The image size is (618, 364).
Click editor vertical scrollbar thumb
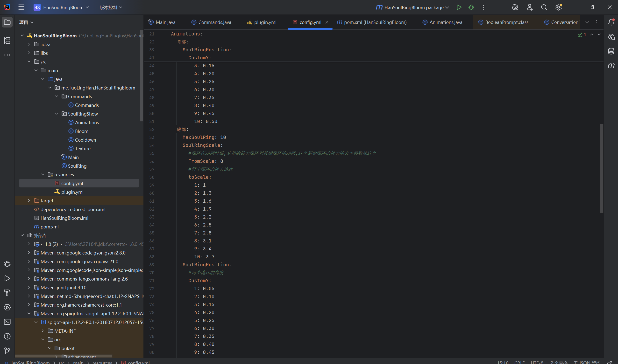click(x=602, y=168)
